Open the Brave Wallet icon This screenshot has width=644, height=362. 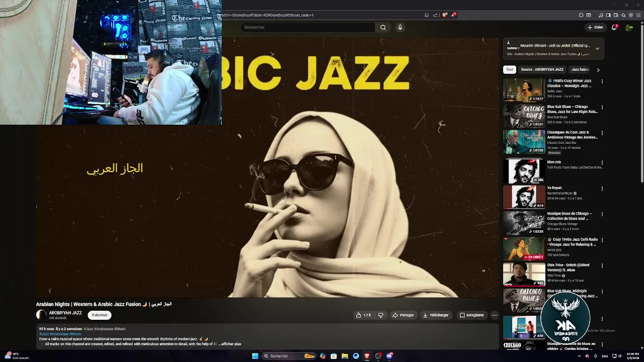616,15
